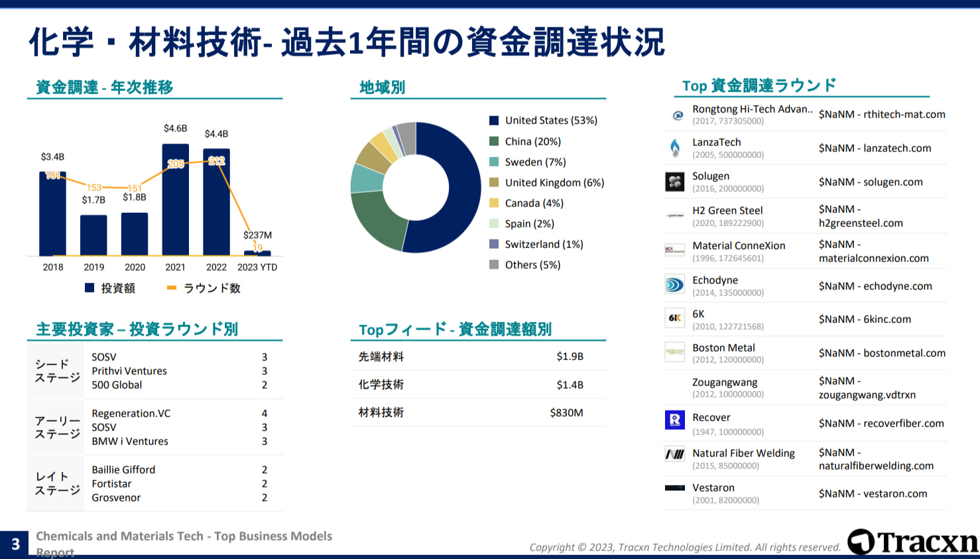The height and width of the screenshot is (559, 980).
Task: Click the 主要投資家 – 投資ラウンド別 heading
Action: 137,329
